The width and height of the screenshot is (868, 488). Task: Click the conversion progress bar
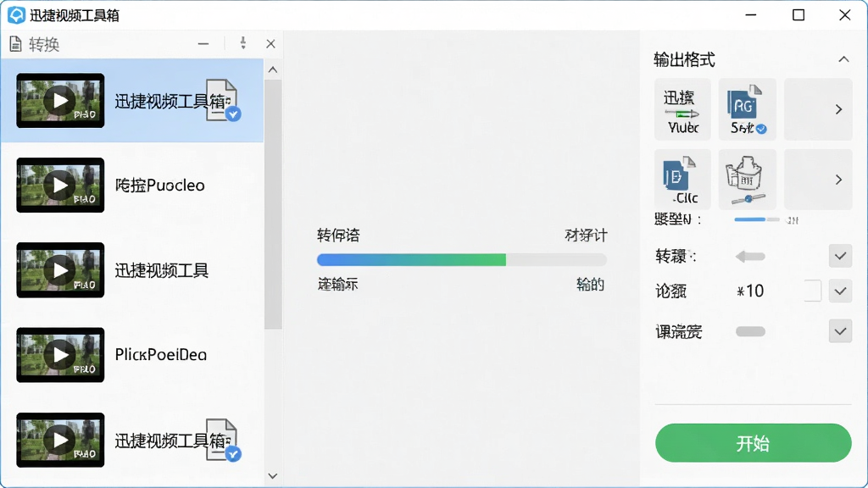(x=462, y=259)
